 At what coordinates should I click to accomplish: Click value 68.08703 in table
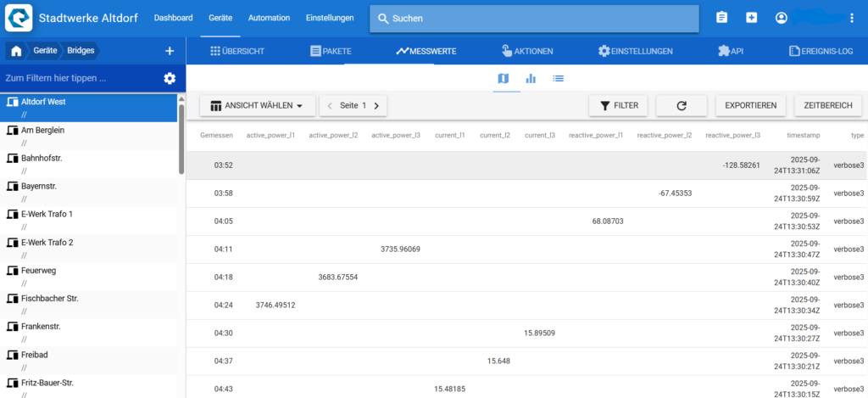tap(608, 221)
